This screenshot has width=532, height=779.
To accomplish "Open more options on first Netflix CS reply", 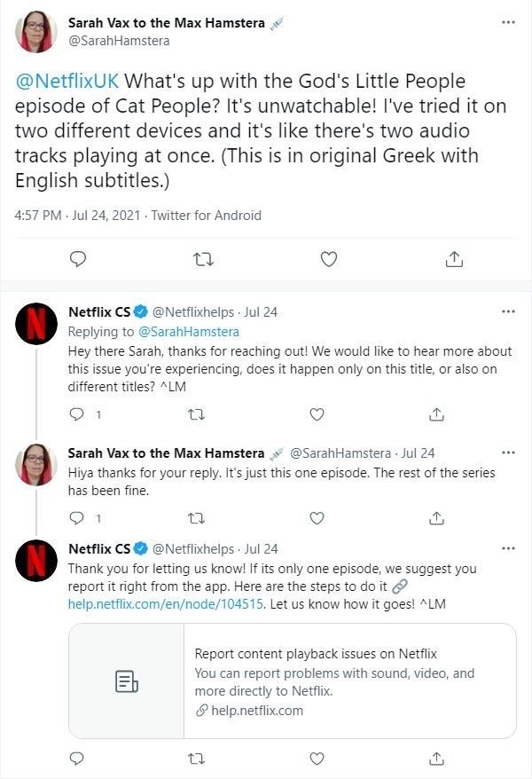I will tap(508, 311).
